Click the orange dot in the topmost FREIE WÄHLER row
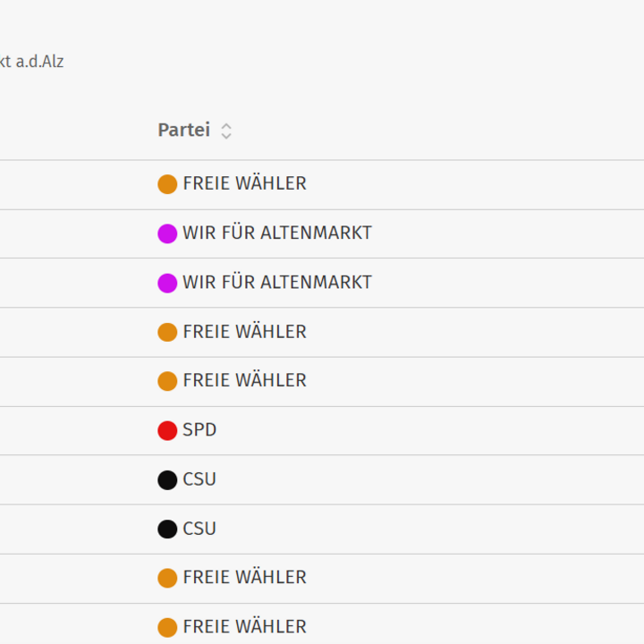644x644 pixels. pos(167,184)
